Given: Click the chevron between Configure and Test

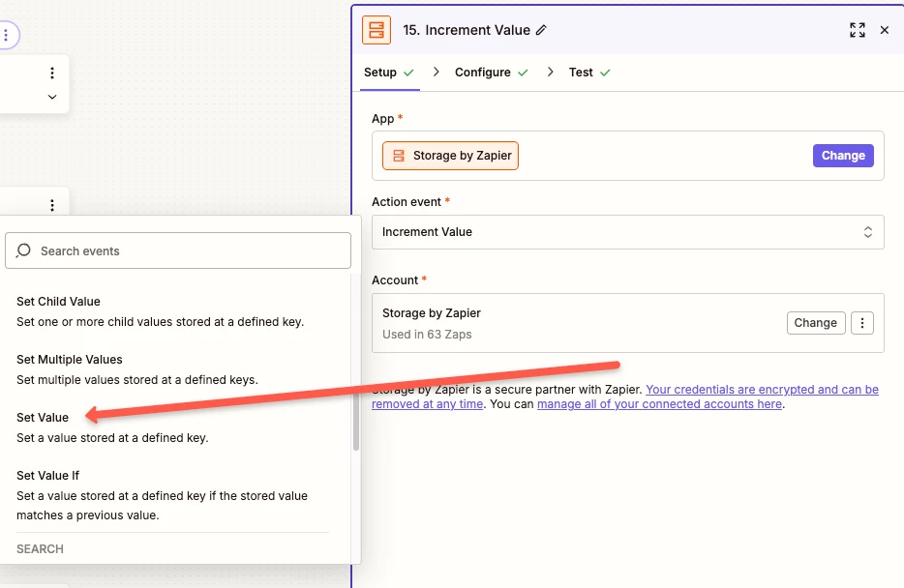Looking at the screenshot, I should pyautogui.click(x=550, y=72).
